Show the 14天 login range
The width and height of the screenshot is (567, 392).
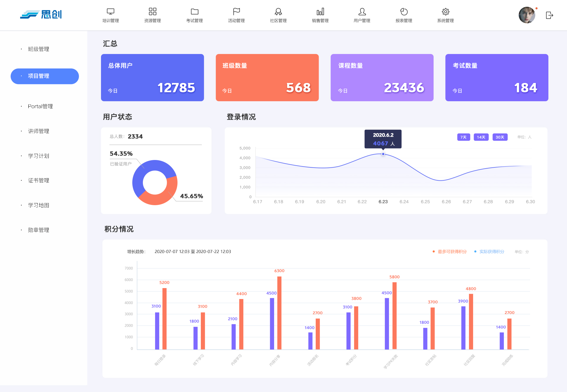coord(481,137)
